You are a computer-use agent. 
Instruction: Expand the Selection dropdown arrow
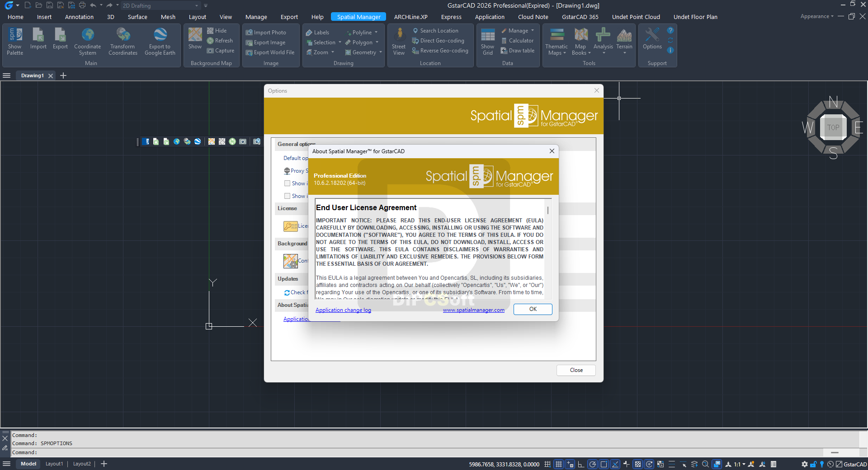(x=340, y=42)
